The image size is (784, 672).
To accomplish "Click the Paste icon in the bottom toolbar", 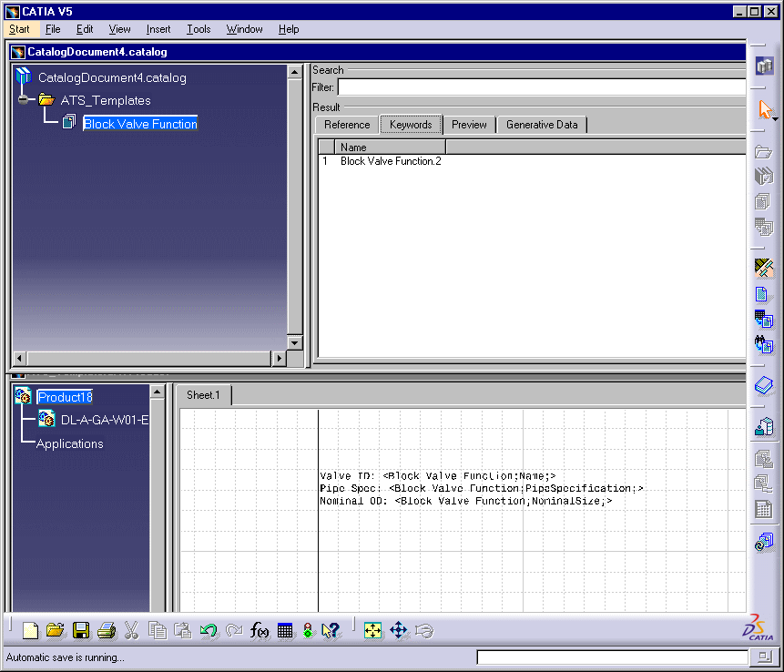I will click(182, 630).
